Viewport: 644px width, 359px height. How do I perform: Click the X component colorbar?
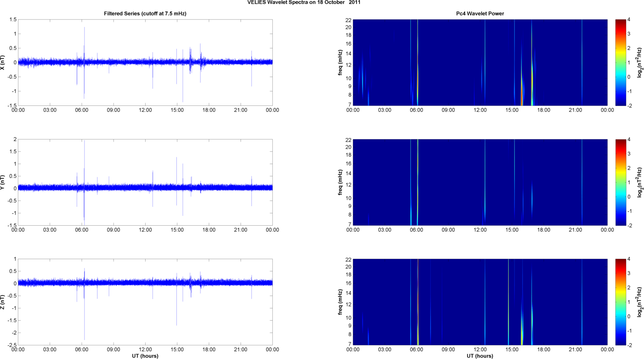pyautogui.click(x=620, y=62)
